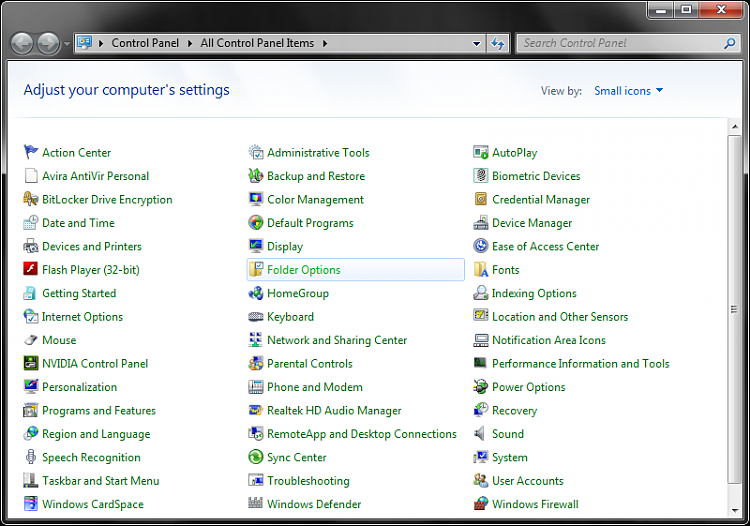Open the Administrative Tools icon
750x526 pixels.
tap(256, 152)
